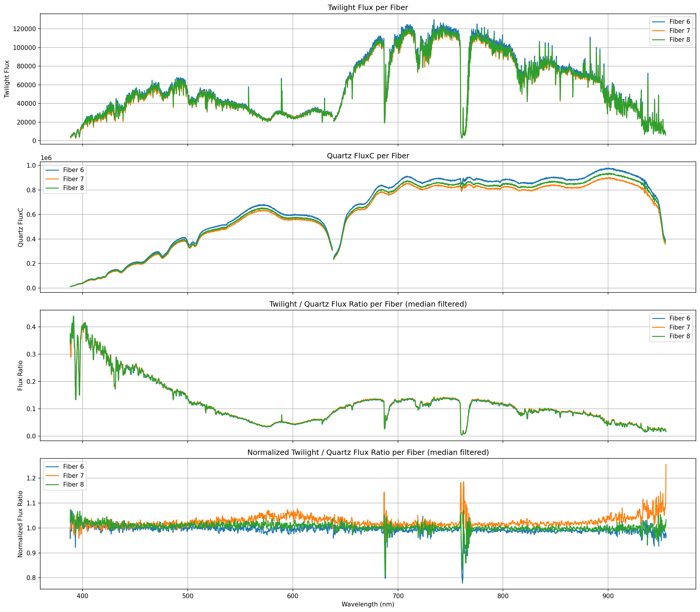Click Fiber 8 green swatch in Twilight Flux legend
This screenshot has width=700, height=612.
point(659,40)
